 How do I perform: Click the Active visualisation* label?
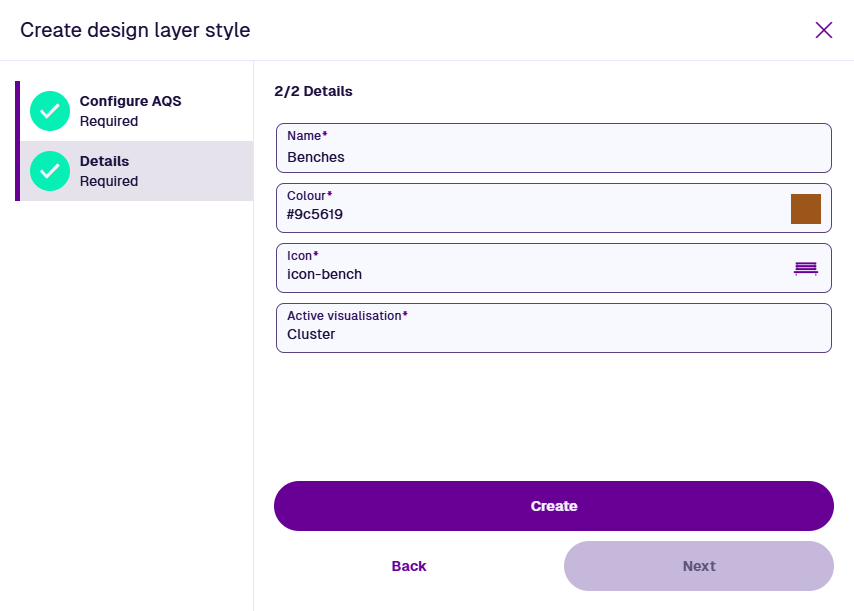pyautogui.click(x=347, y=316)
